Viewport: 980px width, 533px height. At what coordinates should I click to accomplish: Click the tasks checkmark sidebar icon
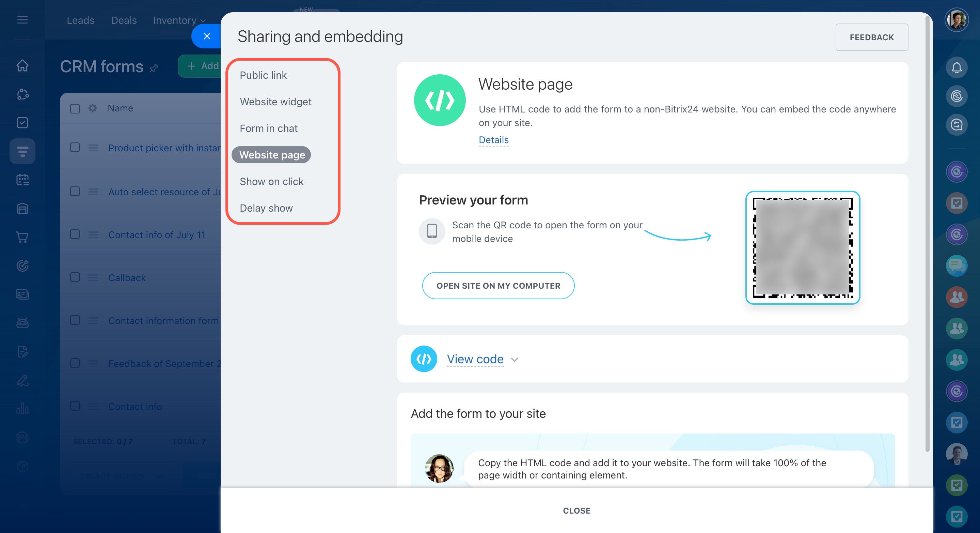(22, 123)
